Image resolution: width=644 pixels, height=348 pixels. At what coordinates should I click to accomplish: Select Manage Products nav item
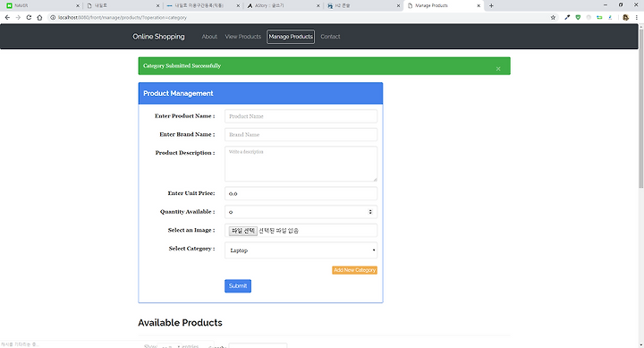pos(291,37)
